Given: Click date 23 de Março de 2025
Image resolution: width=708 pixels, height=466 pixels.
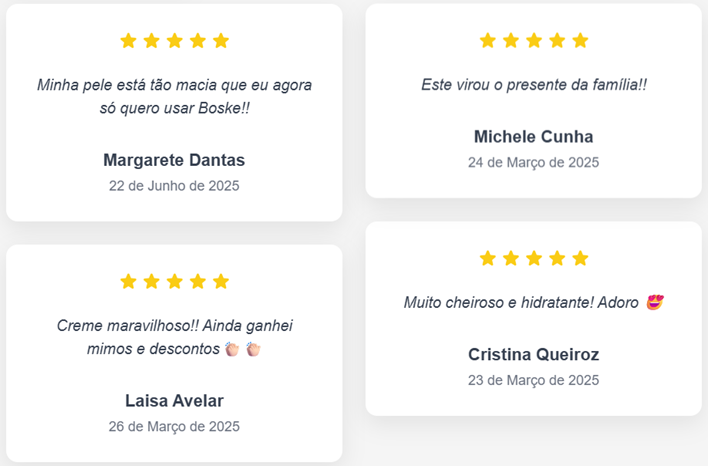Looking at the screenshot, I should (x=534, y=380).
